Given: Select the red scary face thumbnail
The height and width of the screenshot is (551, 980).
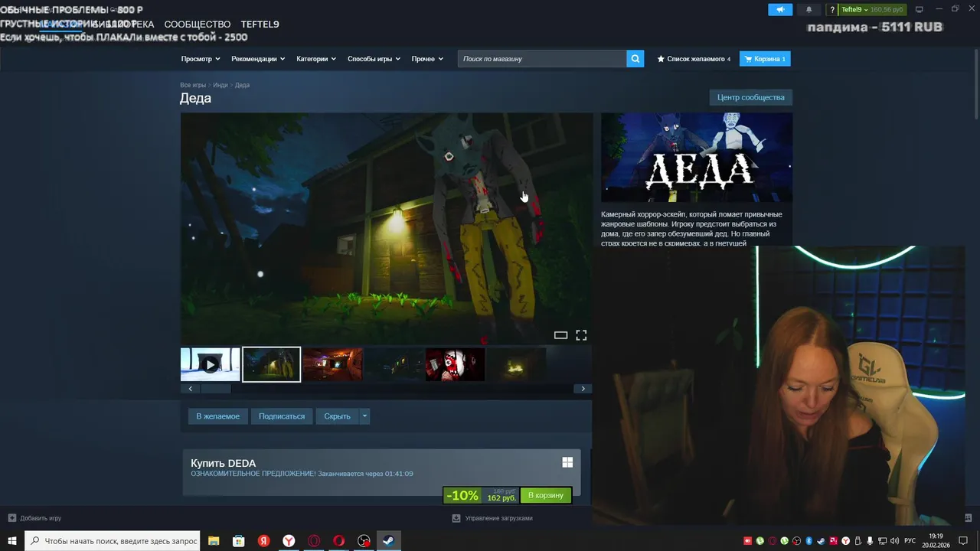Looking at the screenshot, I should coord(455,364).
